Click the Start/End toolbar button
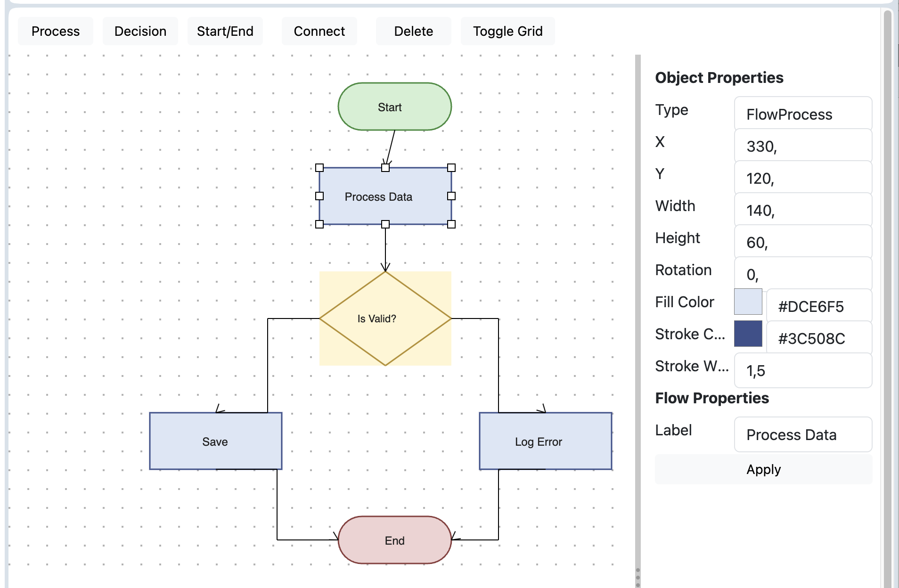Viewport: 899px width, 588px height. [225, 31]
